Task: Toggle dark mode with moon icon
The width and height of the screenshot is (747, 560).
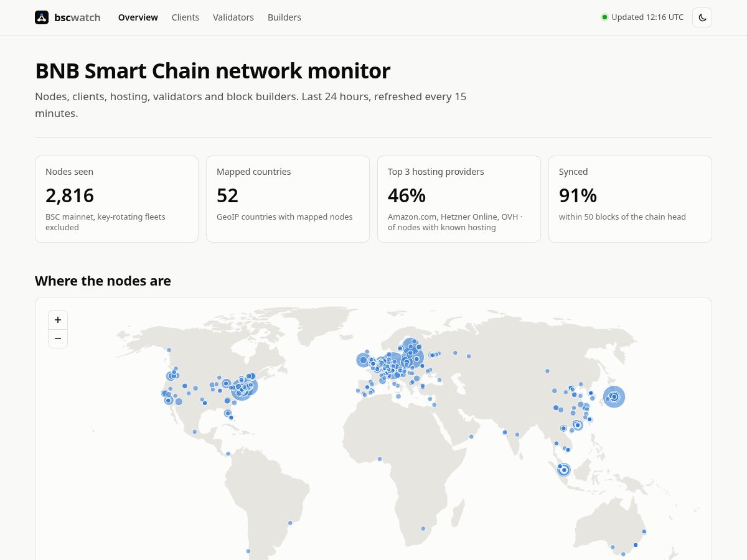Action: coord(702,17)
